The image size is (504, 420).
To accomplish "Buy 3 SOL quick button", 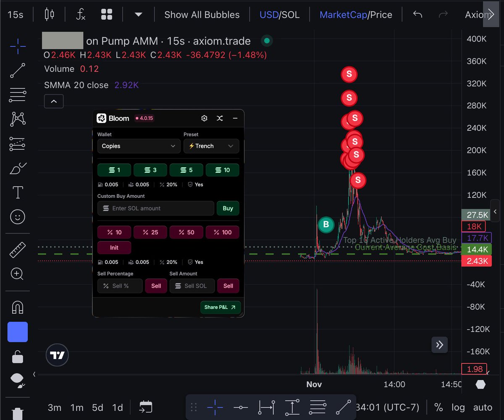I will [150, 170].
